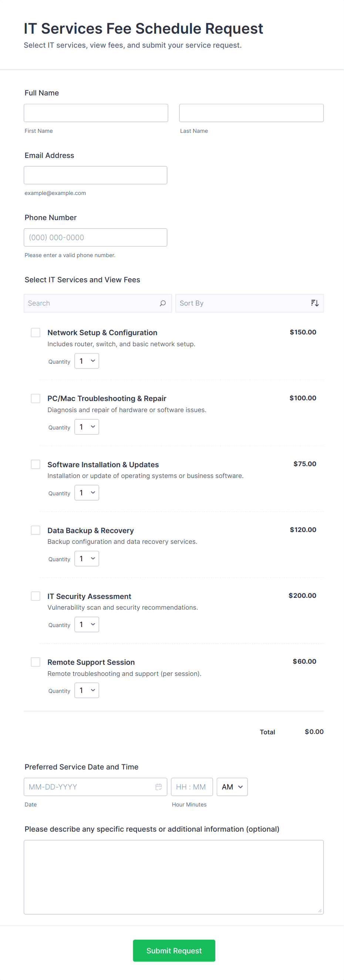
Task: Click inside the First Name input field
Action: coord(95,112)
